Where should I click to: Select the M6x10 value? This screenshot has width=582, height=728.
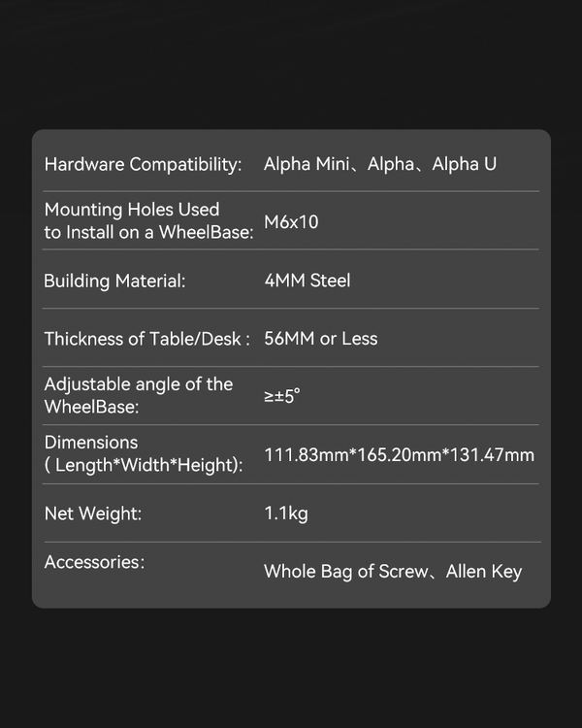291,222
